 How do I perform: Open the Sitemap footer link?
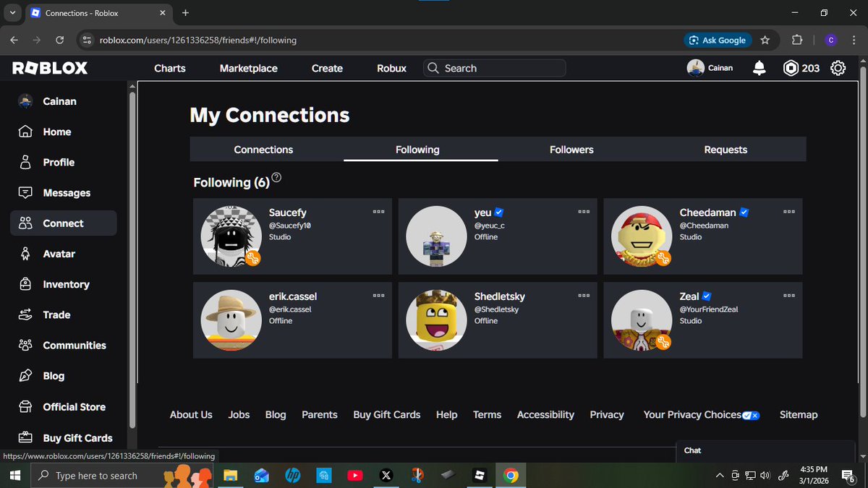(799, 415)
